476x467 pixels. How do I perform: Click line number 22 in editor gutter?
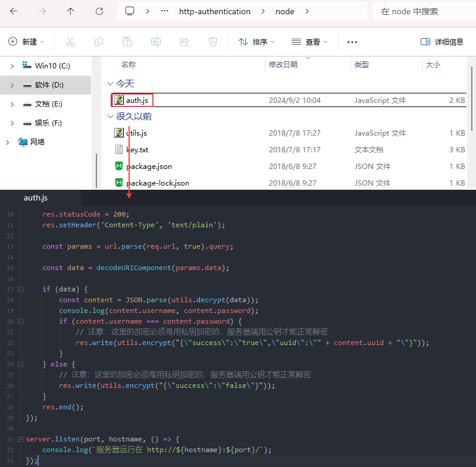(10, 343)
